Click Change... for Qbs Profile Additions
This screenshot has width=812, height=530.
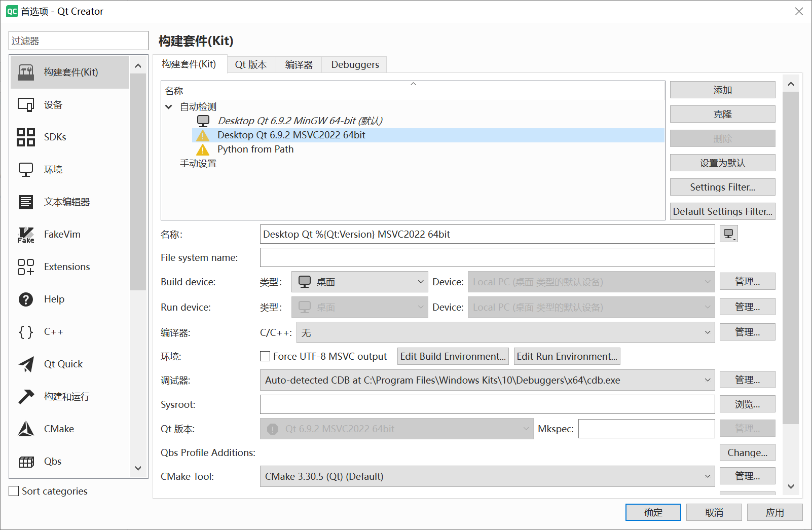748,452
